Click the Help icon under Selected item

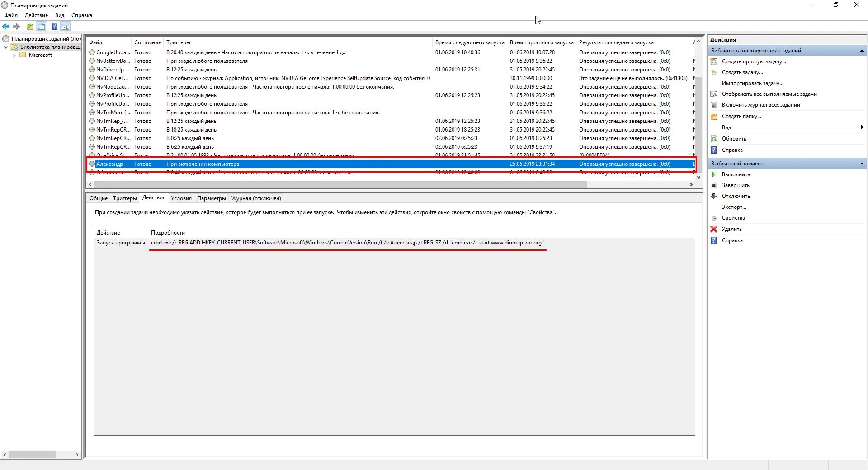click(x=714, y=240)
